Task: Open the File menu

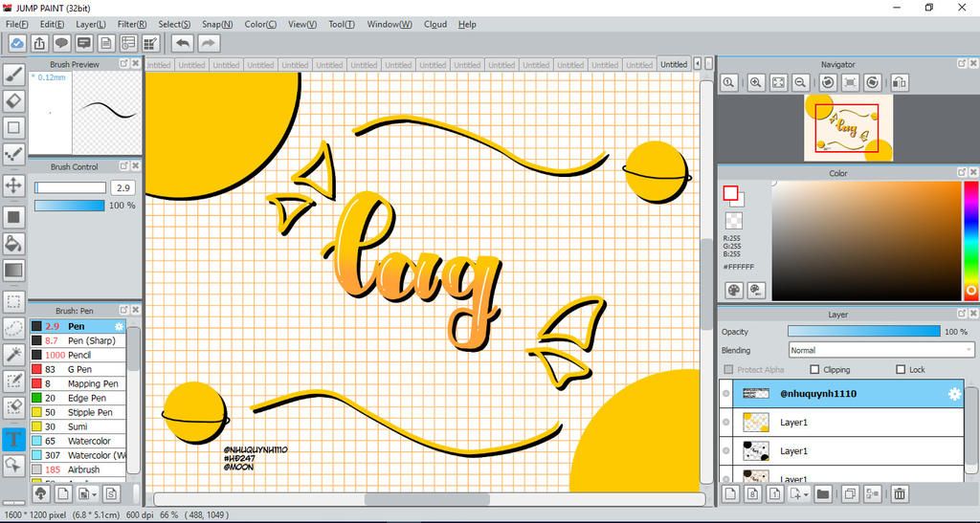Action: (x=17, y=24)
